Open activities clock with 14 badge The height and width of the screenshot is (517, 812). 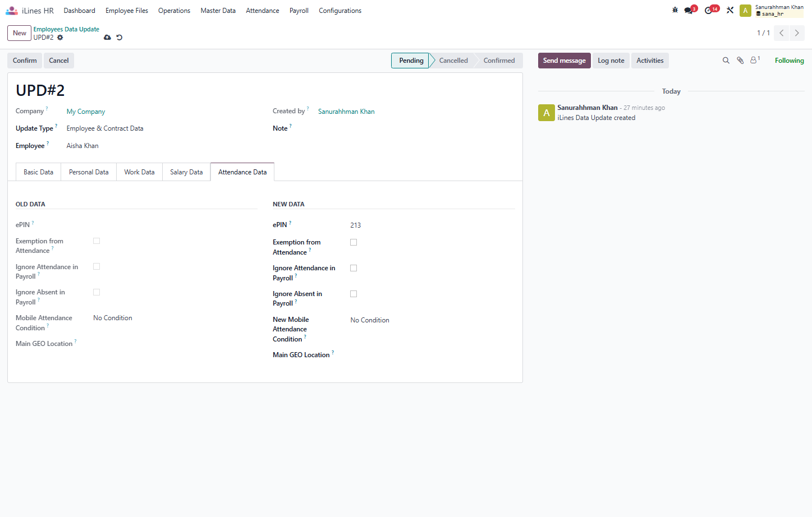711,10
